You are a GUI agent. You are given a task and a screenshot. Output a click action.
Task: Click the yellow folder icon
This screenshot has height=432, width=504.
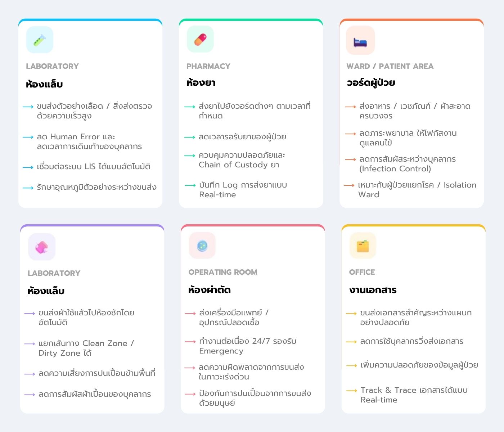pyautogui.click(x=363, y=246)
